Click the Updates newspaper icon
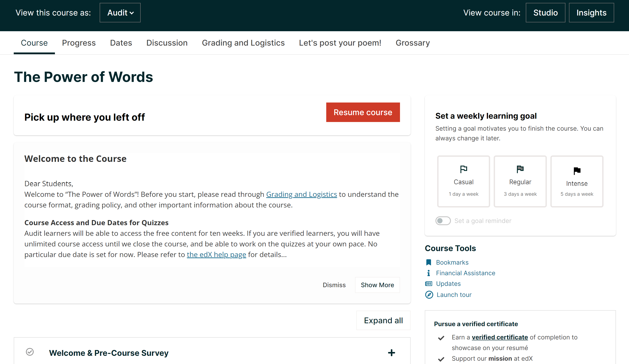Image resolution: width=629 pixels, height=364 pixels. 429,284
